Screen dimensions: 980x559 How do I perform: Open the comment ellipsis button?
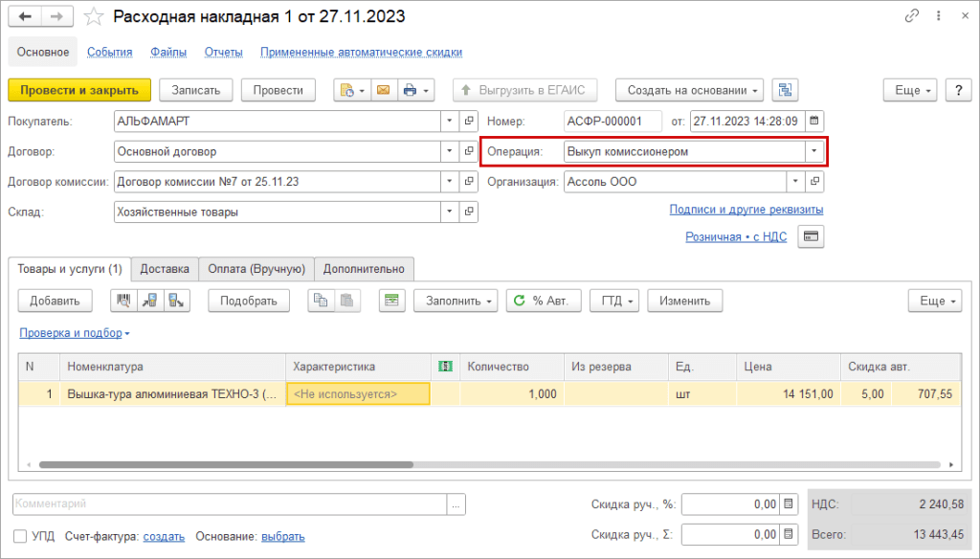point(457,504)
